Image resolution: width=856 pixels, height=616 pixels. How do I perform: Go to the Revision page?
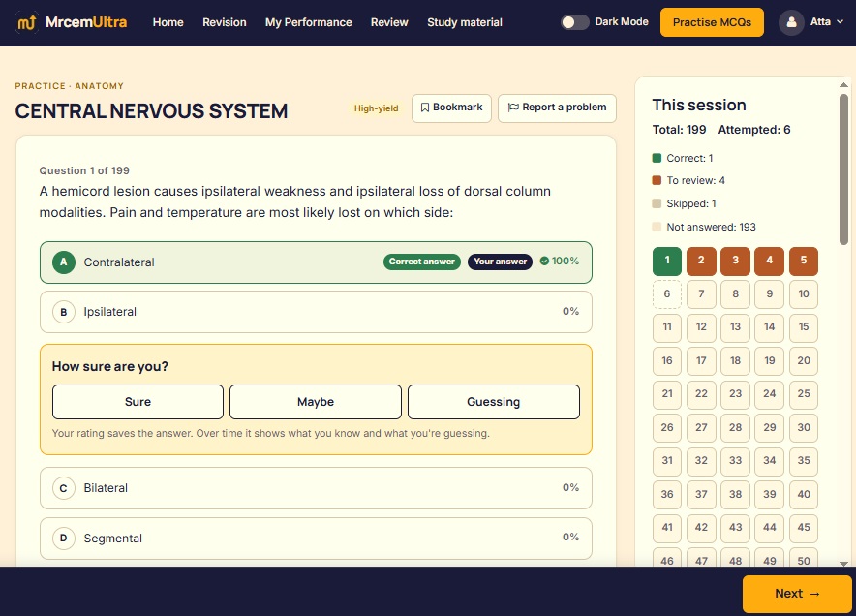click(225, 22)
